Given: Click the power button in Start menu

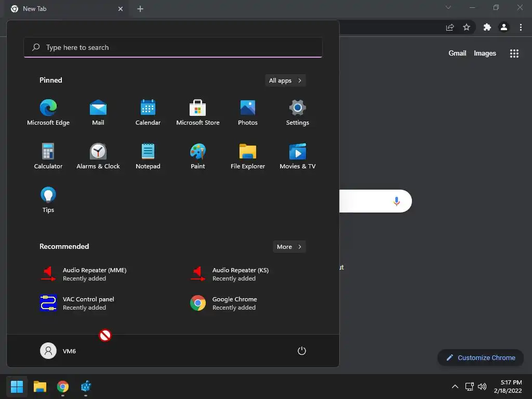Looking at the screenshot, I should point(302,351).
